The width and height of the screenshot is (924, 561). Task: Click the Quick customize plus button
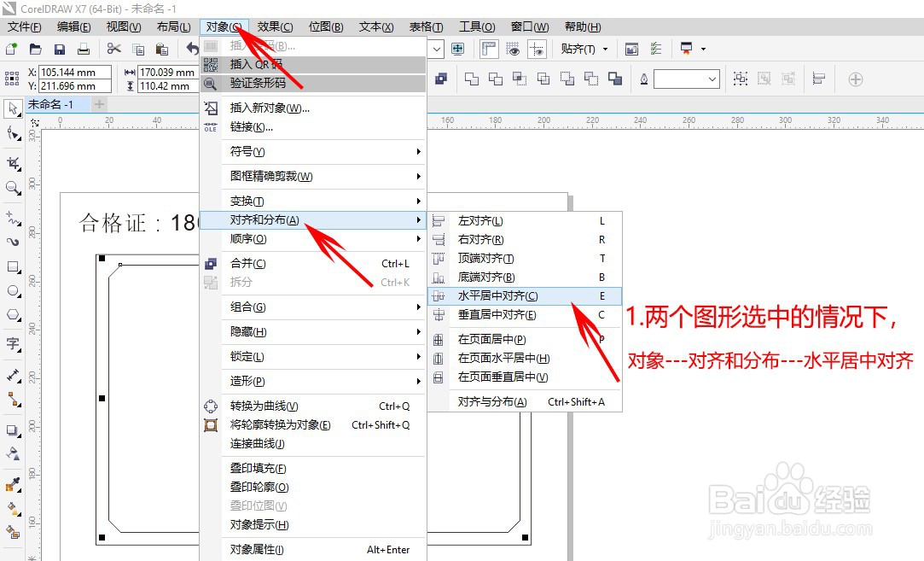(856, 79)
